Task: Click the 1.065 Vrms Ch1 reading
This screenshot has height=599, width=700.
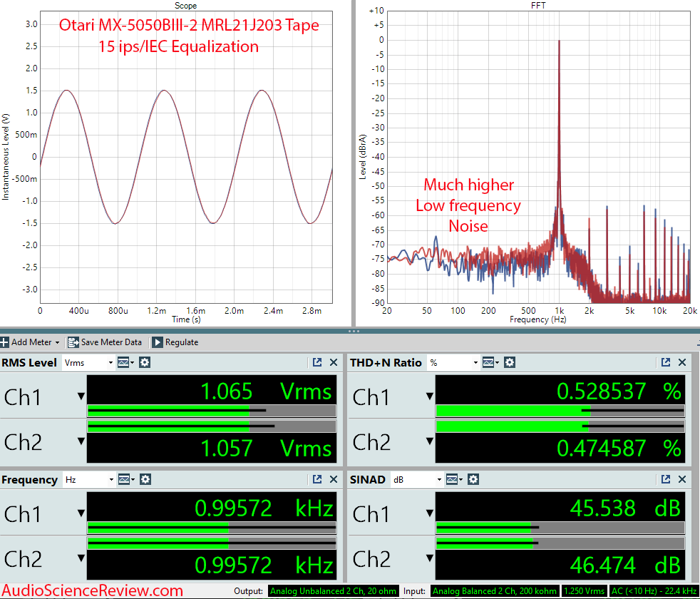Action: click(266, 391)
